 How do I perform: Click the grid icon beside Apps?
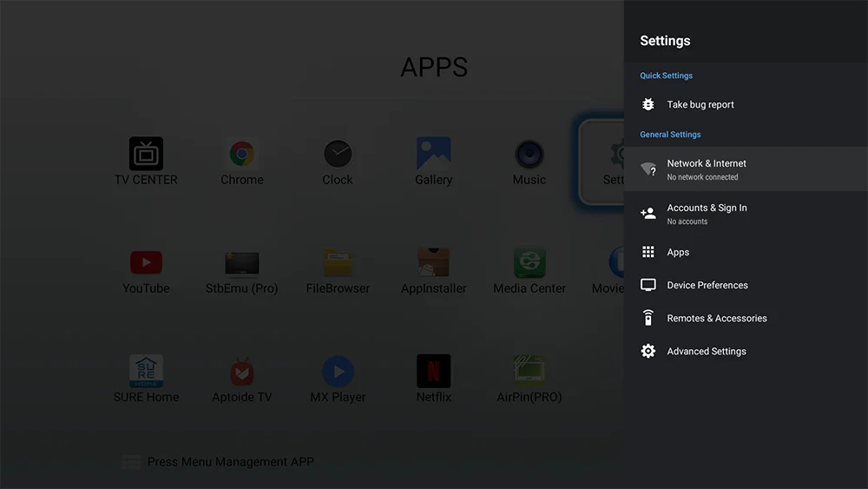pyautogui.click(x=648, y=252)
